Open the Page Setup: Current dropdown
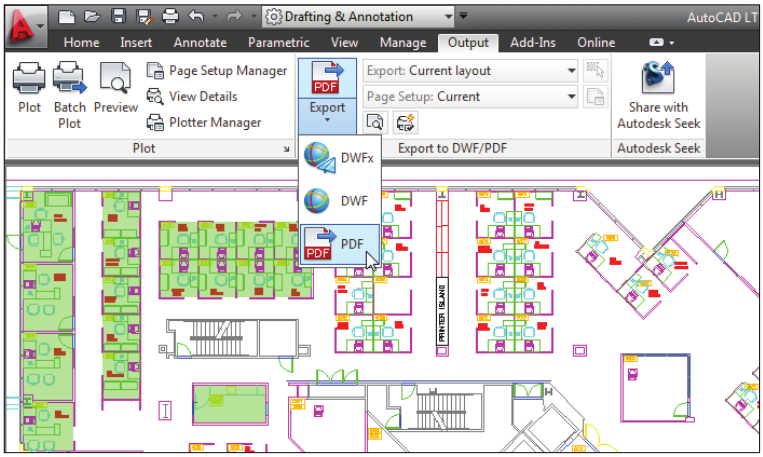Image resolution: width=763 pixels, height=457 pixels. pos(470,97)
